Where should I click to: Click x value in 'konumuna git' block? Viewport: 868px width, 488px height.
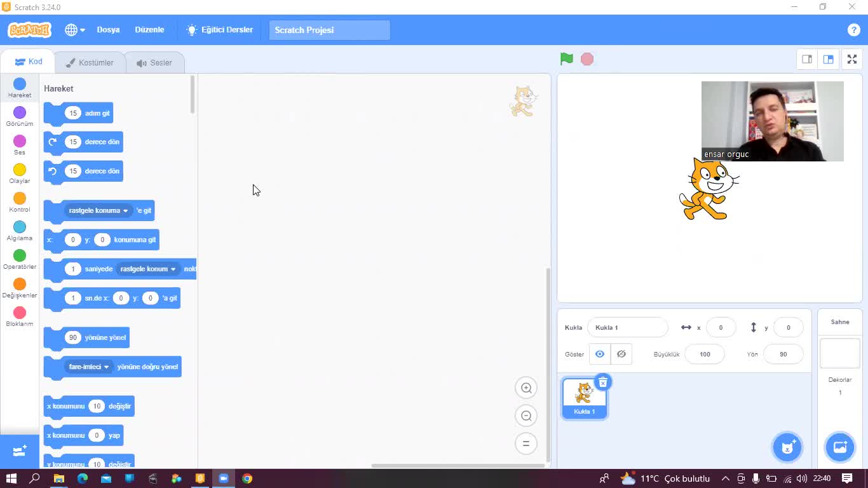pos(72,240)
